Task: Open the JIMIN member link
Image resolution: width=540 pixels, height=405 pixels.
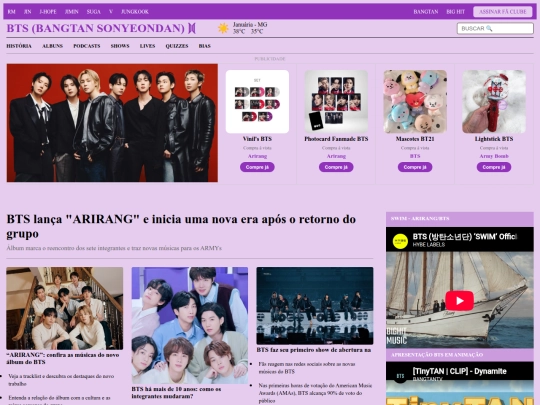Action: coord(72,12)
